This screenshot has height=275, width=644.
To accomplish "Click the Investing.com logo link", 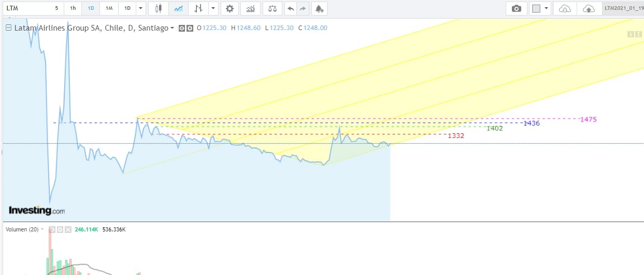I will tap(37, 211).
